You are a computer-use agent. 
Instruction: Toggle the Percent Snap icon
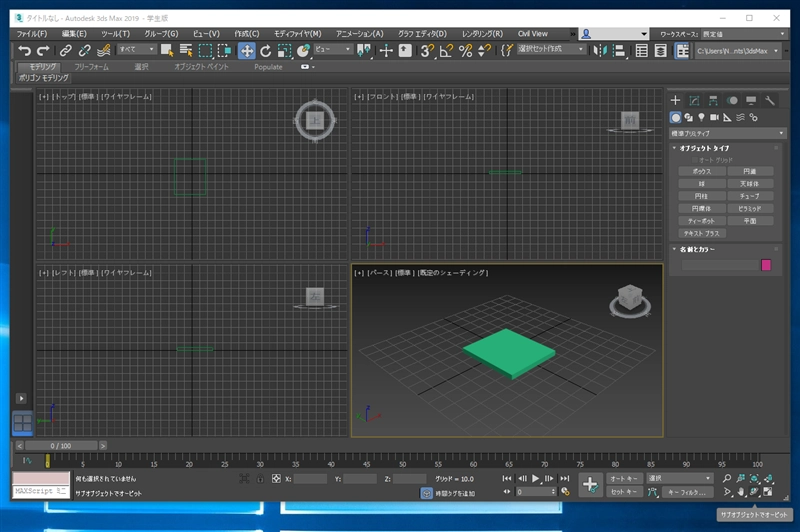pos(465,50)
